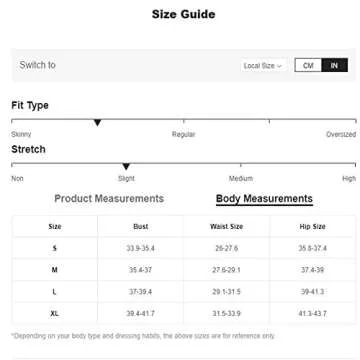Screen dimensions: 360x360
Task: Click the Regular label on Fit Type
Action: (x=183, y=134)
